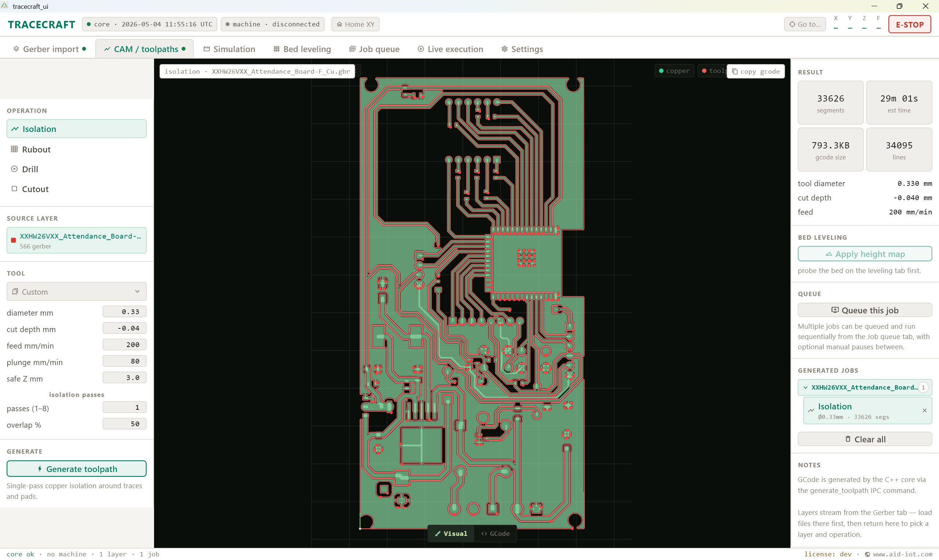Viewport: 939px width, 560px height.
Task: Hit the E-STOP emergency button
Action: (x=909, y=25)
